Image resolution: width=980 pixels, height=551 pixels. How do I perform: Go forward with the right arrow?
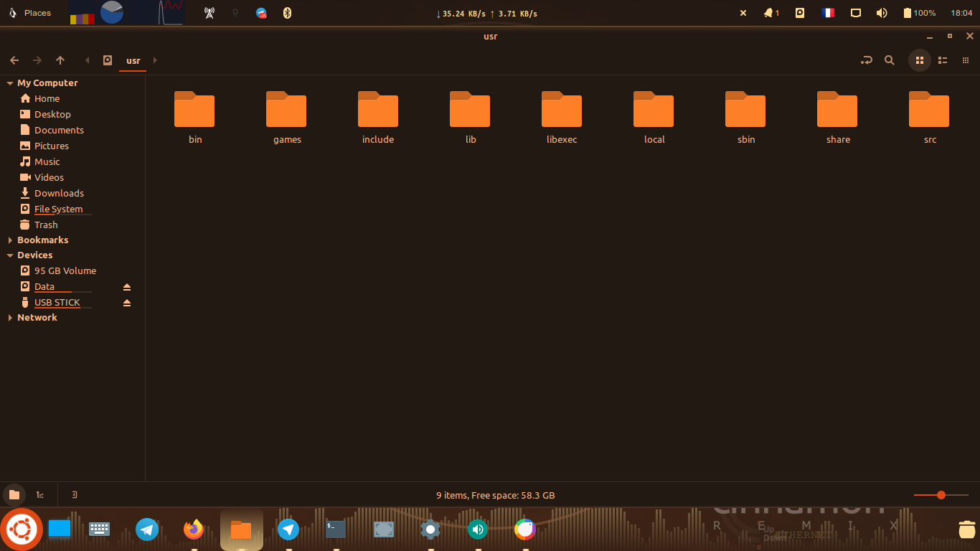coord(37,60)
